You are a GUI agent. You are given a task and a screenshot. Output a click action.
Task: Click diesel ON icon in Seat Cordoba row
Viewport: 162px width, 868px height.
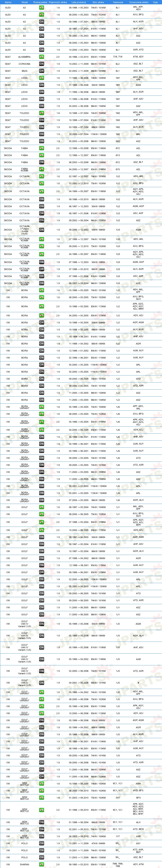[41, 64]
